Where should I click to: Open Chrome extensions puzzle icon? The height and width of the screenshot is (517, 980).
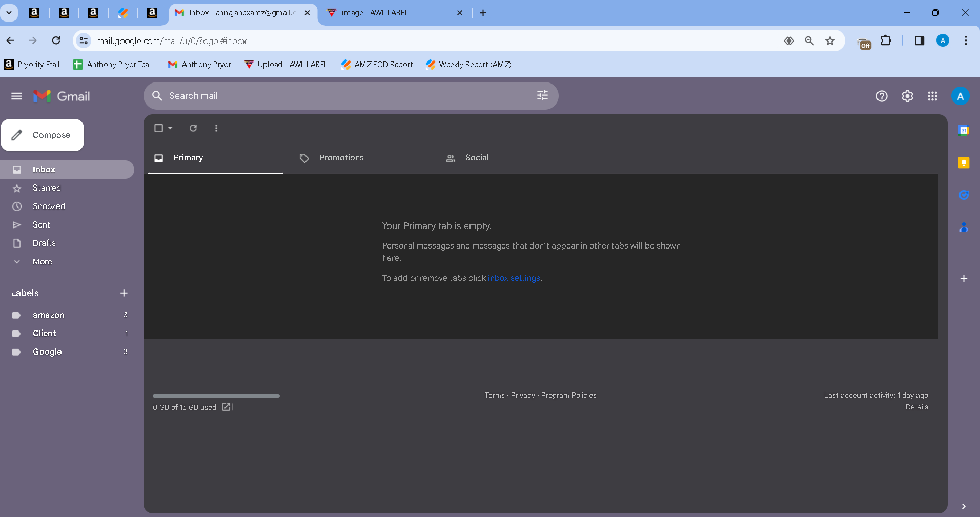pos(886,40)
